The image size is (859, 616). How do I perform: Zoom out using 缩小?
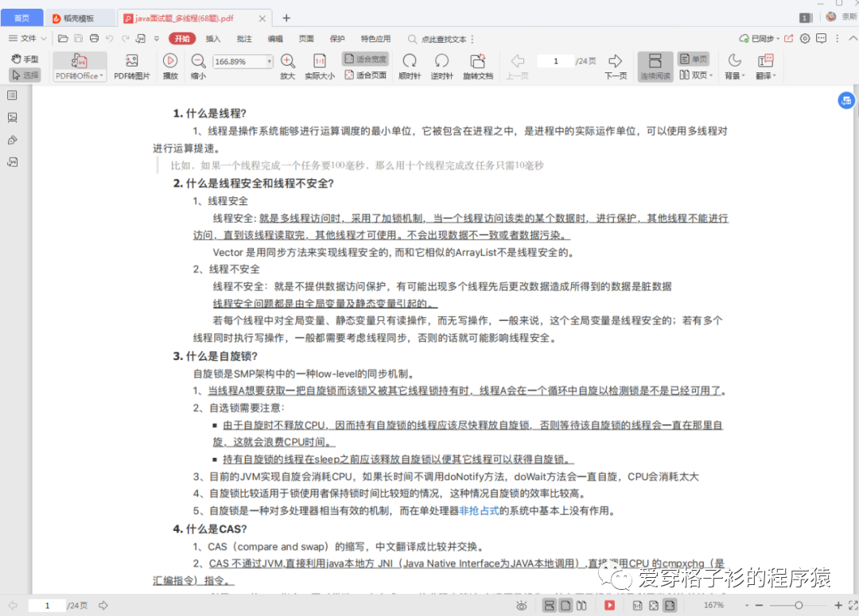198,67
